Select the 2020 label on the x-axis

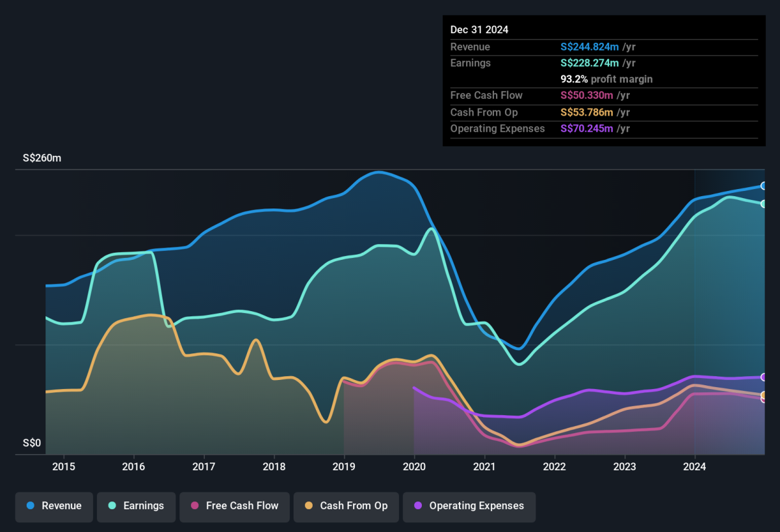pos(414,466)
